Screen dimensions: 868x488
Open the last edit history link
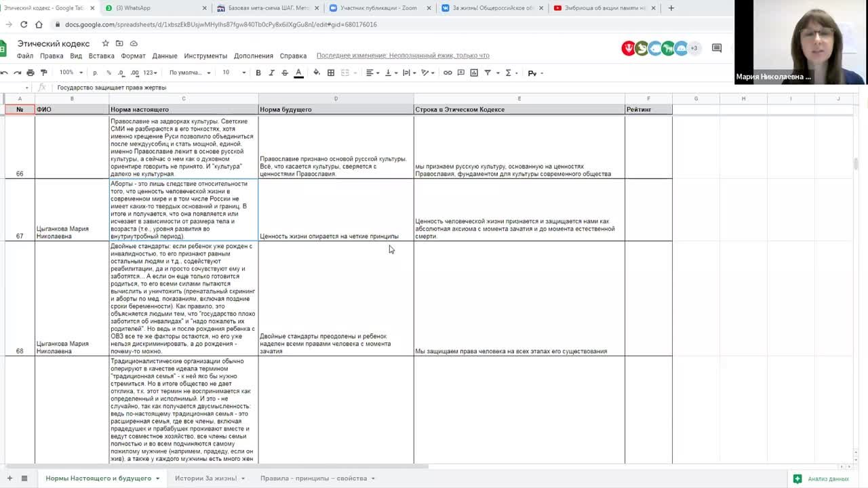click(403, 56)
